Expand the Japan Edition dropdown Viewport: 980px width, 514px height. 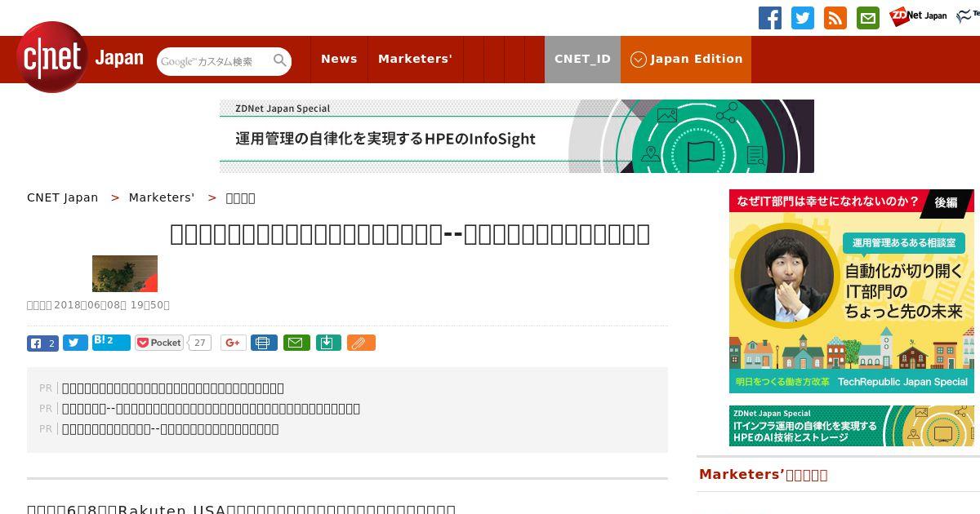(x=686, y=59)
